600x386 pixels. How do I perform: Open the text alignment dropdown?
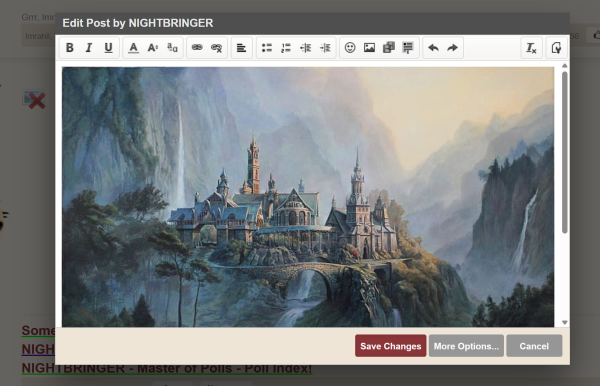[241, 48]
